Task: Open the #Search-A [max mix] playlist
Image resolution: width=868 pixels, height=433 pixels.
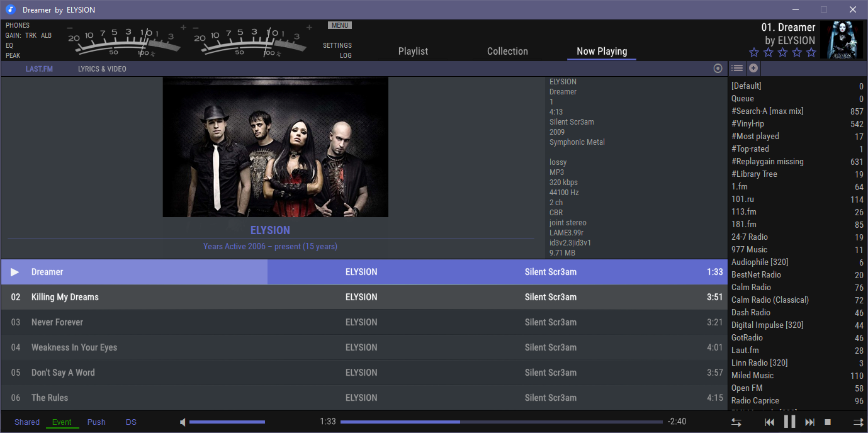Action: click(x=798, y=111)
